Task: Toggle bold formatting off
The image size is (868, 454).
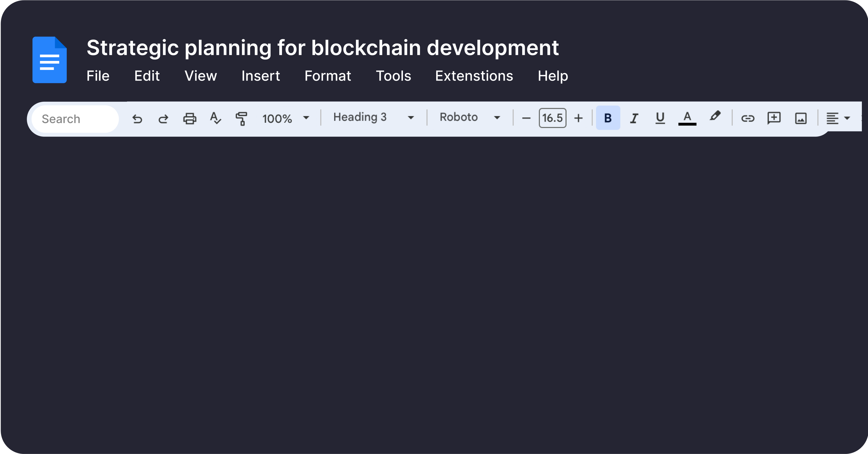Action: point(608,118)
